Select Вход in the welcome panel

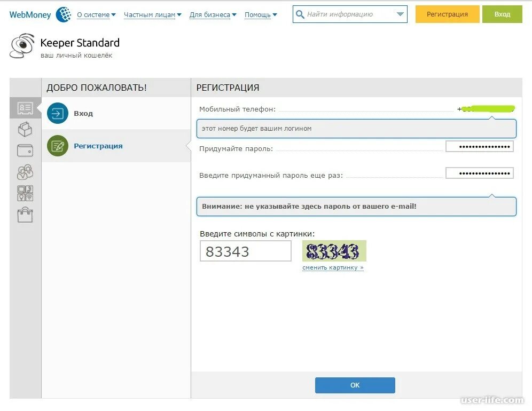coord(116,113)
